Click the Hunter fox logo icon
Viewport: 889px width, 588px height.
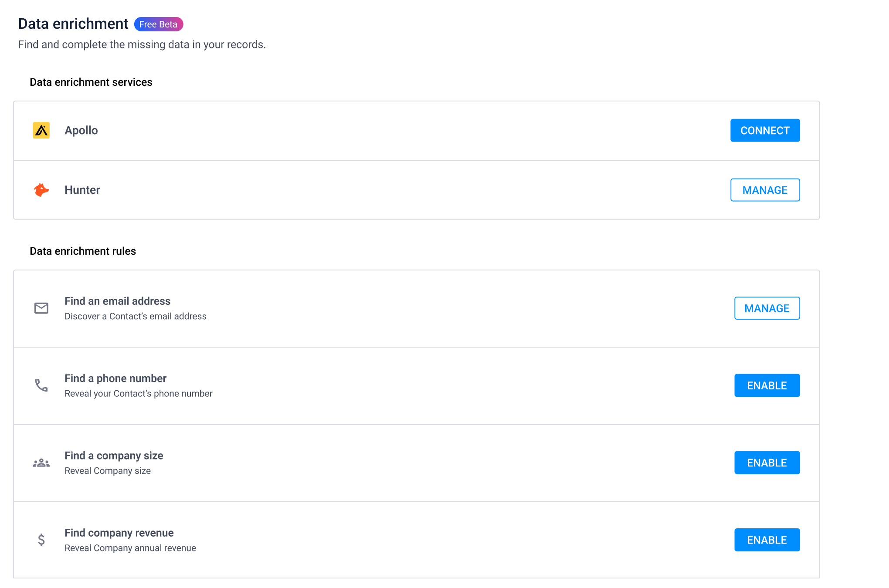coord(41,190)
